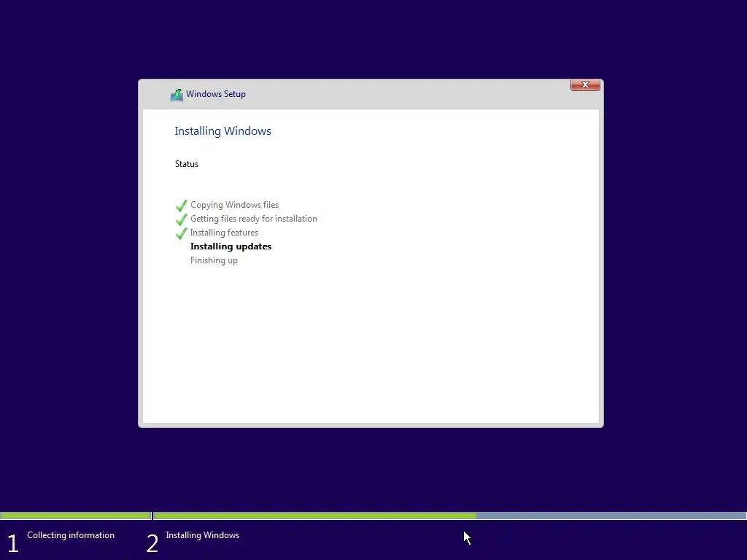Click the 'Status' label
Image resolution: width=747 pixels, height=560 pixels.
click(x=186, y=164)
